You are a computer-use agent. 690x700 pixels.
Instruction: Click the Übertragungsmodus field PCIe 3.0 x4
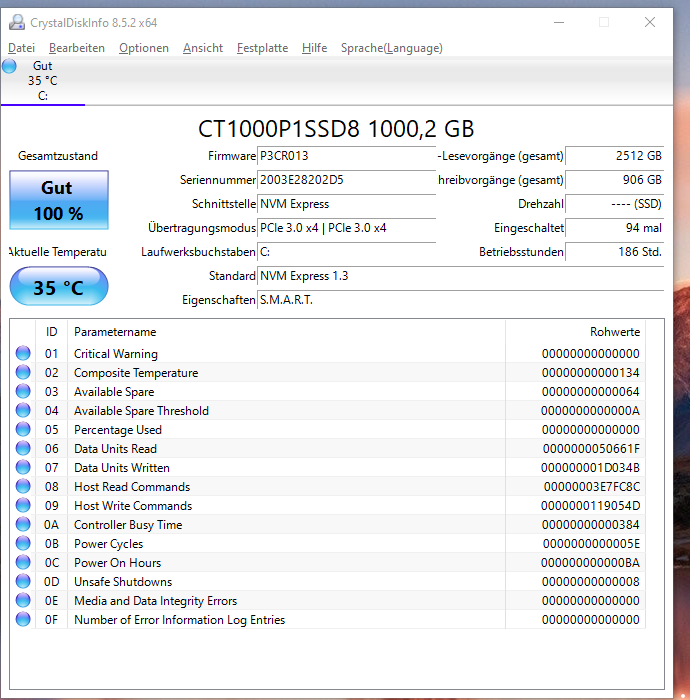(346, 228)
